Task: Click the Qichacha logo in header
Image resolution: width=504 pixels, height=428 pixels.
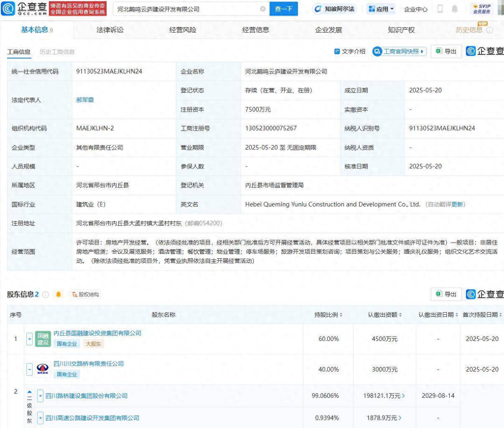Action: pyautogui.click(x=24, y=8)
